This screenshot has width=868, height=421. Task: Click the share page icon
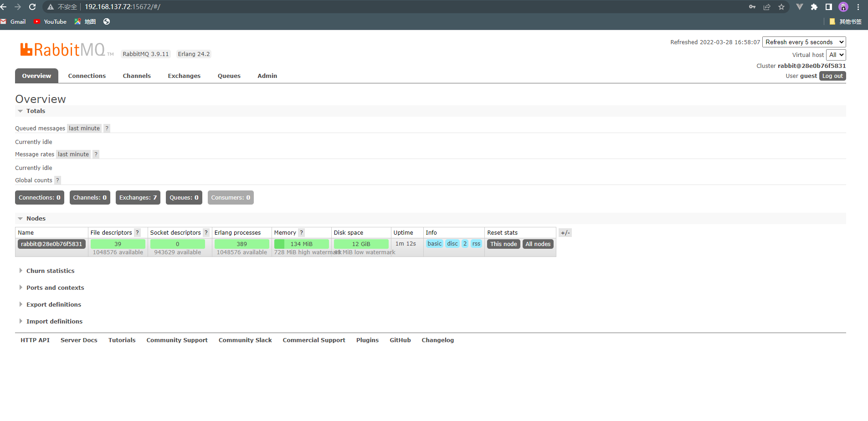coord(767,7)
